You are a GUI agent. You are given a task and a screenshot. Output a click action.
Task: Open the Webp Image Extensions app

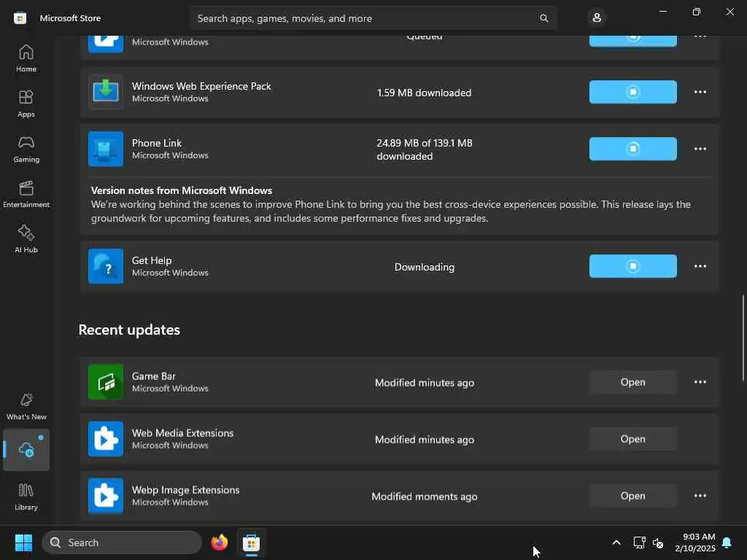click(632, 496)
